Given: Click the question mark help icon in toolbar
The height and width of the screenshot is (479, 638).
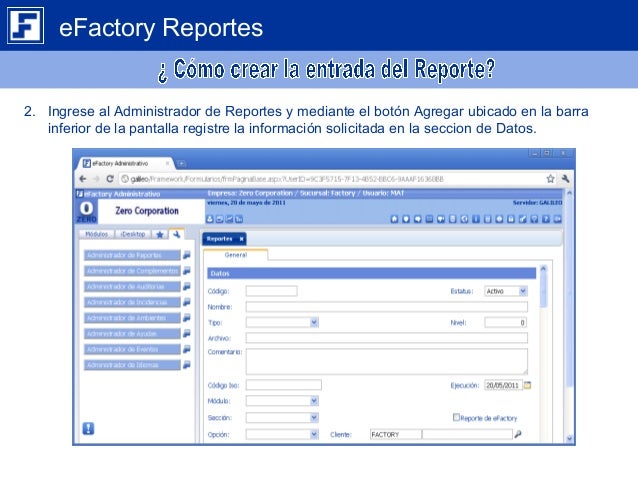Looking at the screenshot, I should (x=546, y=219).
